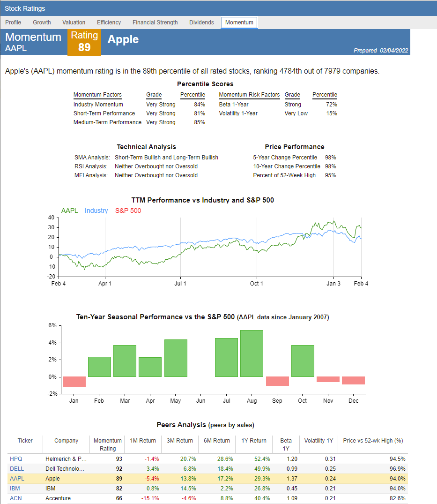Click the Apple company heading
This screenshot has height=504, width=437.
tap(123, 39)
